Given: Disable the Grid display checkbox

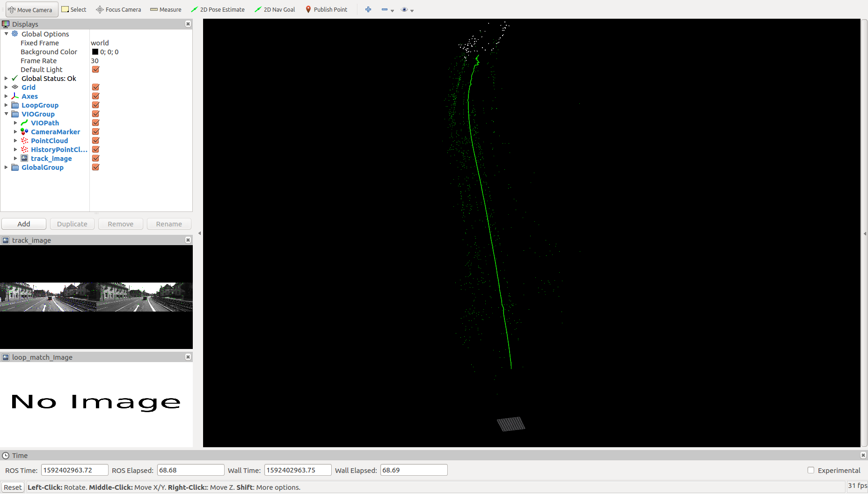Looking at the screenshot, I should 95,87.
